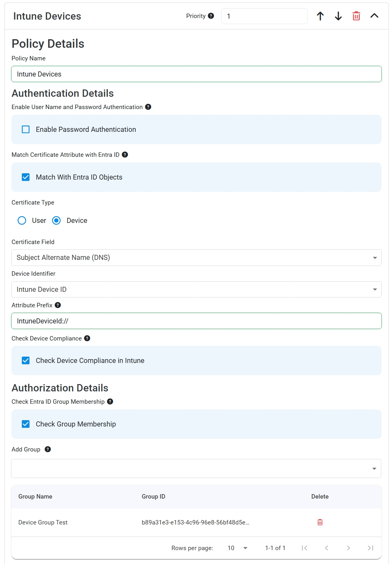The image size is (392, 564).
Task: Click the Group Name column header
Action: click(35, 496)
